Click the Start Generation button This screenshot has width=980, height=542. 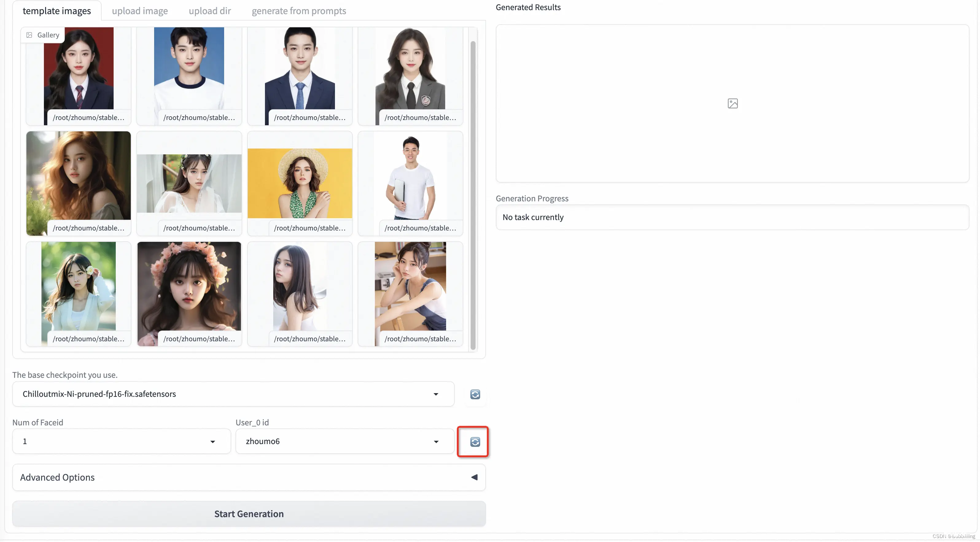click(x=249, y=513)
